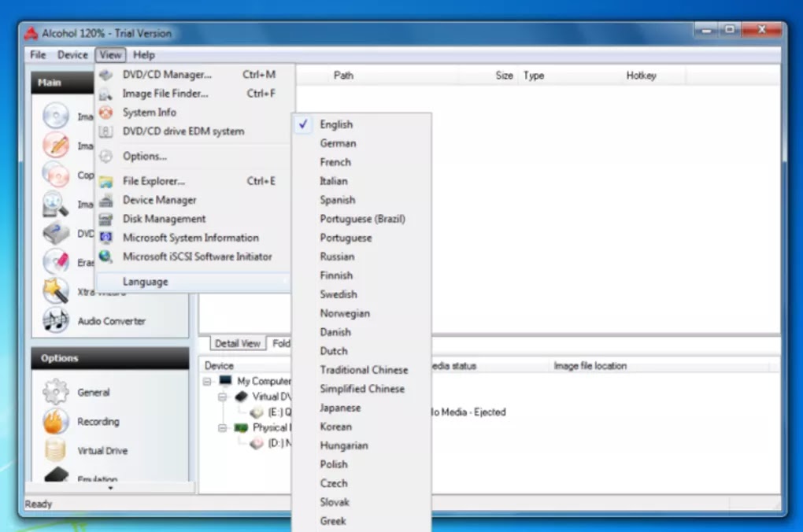This screenshot has height=532, width=803.
Task: Collapse the Virtual DVD device node
Action: (x=222, y=397)
